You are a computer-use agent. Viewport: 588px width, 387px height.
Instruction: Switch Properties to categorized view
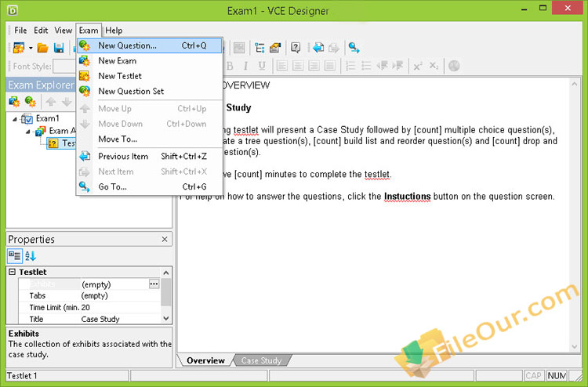[x=15, y=256]
